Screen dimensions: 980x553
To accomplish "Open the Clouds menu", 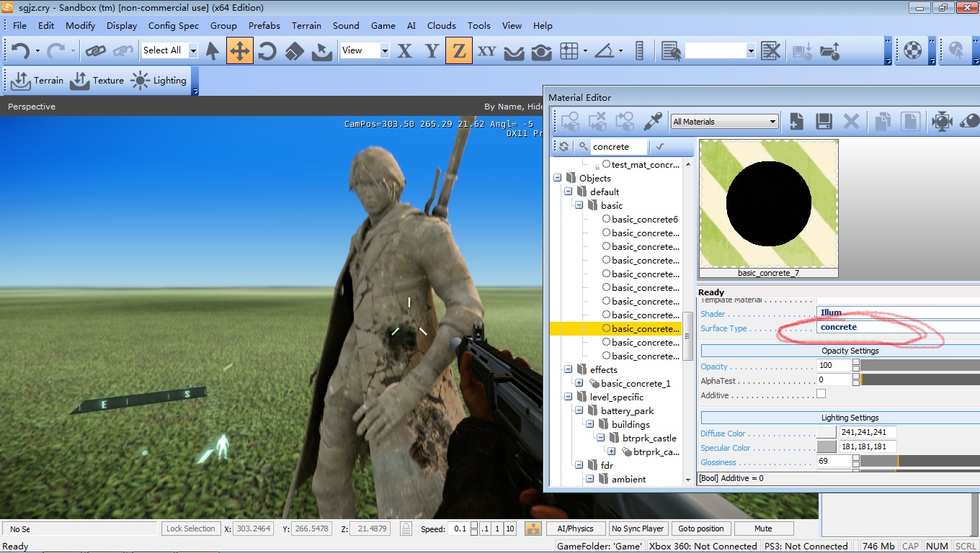I will click(x=442, y=25).
